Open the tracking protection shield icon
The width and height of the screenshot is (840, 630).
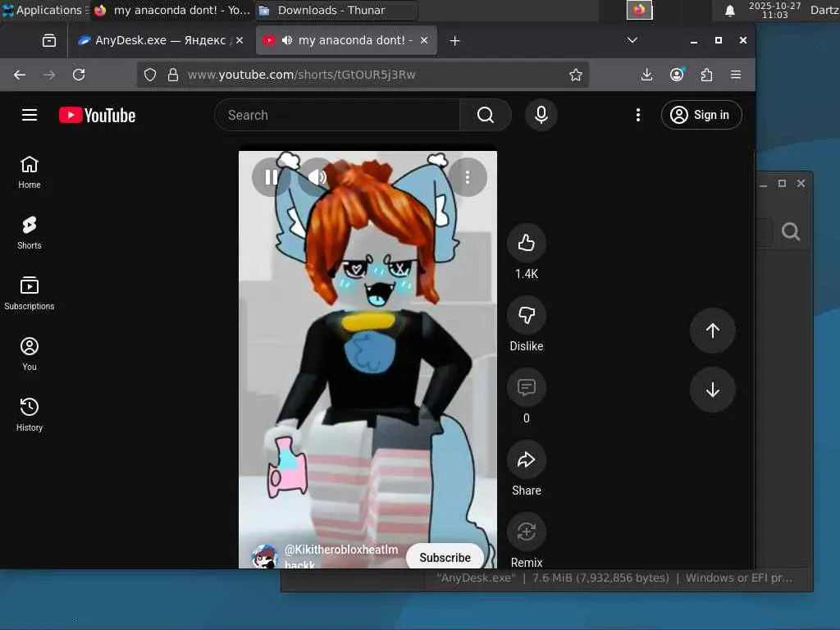(150, 75)
